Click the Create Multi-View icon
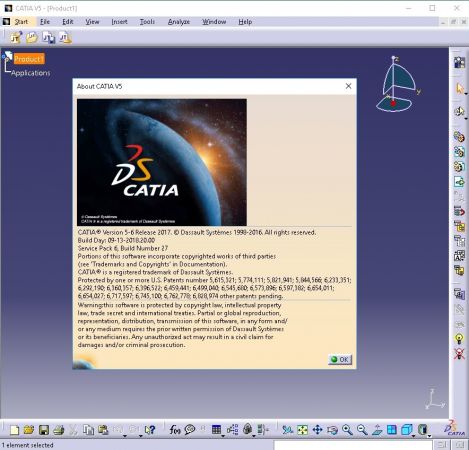This screenshot has height=450, width=469. (392, 430)
